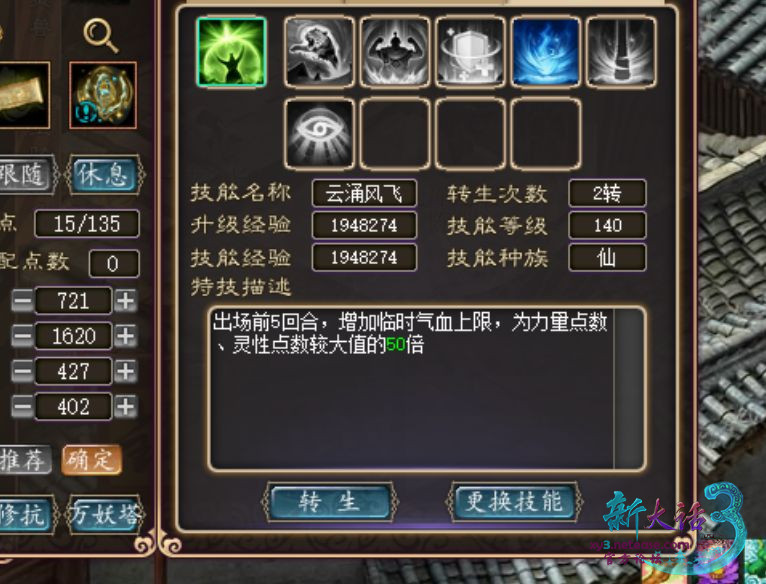The width and height of the screenshot is (766, 584).
Task: Select the glowing eye skill icon
Action: pos(319,133)
